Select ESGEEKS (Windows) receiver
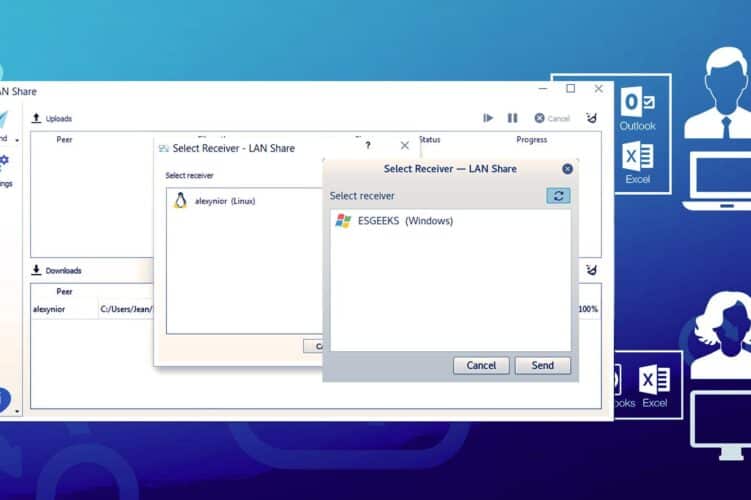Screen dimensions: 751x500 coord(450,221)
